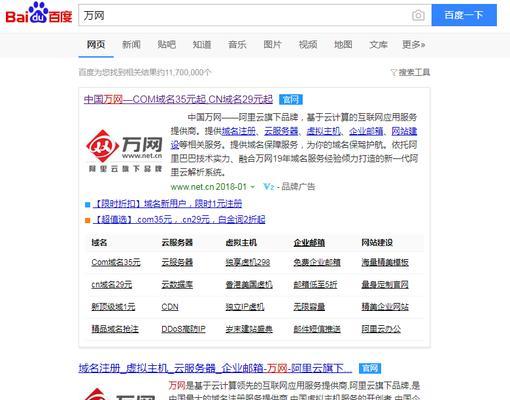Click the Baidu logo
Screen dimensions: 510x400
(x=39, y=13)
